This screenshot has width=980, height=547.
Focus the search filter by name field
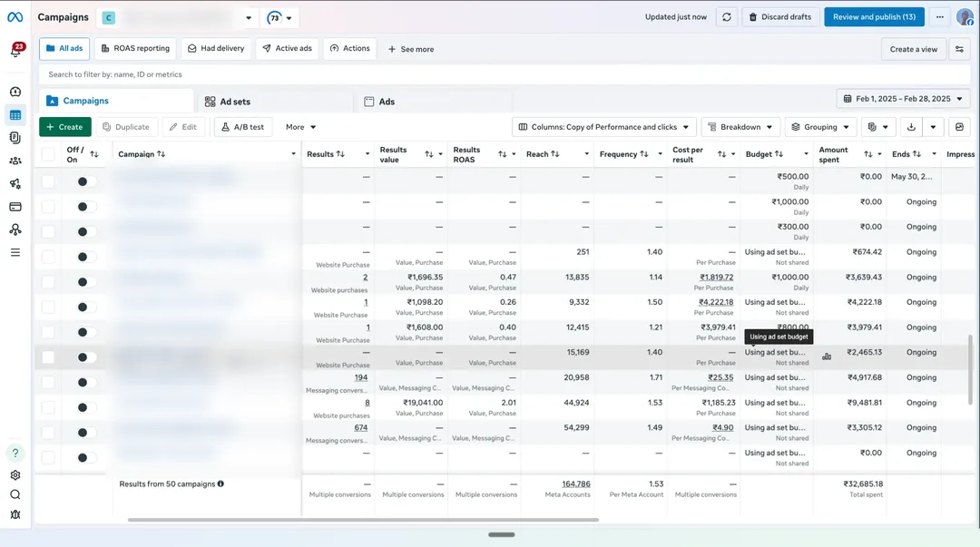505,74
